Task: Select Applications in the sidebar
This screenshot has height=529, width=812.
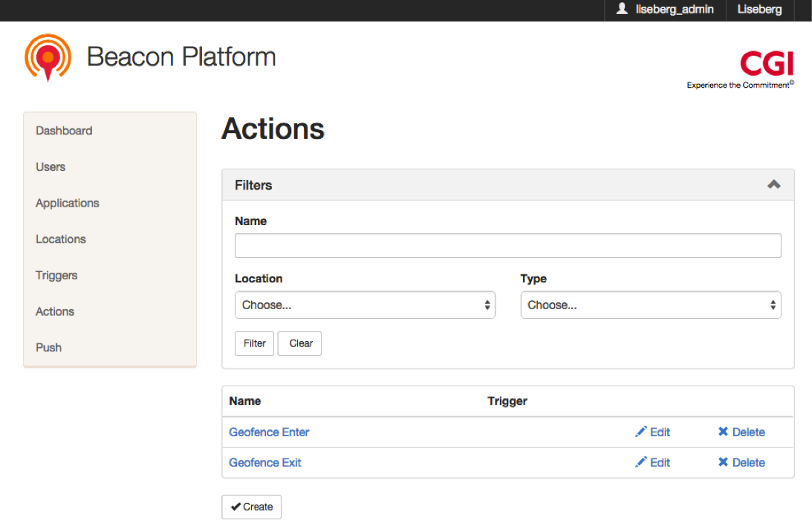Action: (68, 203)
